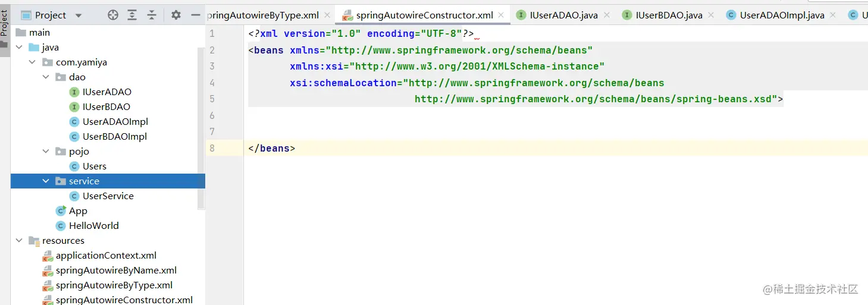Open springAutowireConstructor.xml in project tree
The height and width of the screenshot is (305, 868).
[124, 300]
